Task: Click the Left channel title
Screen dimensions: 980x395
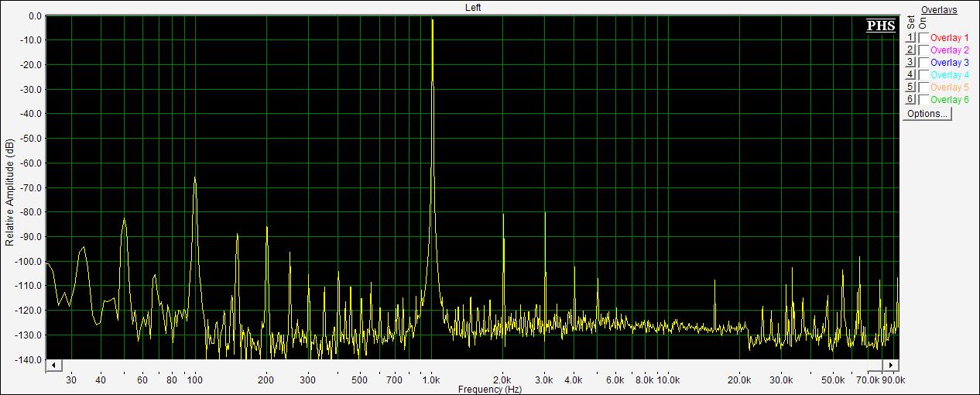Action: tap(473, 7)
